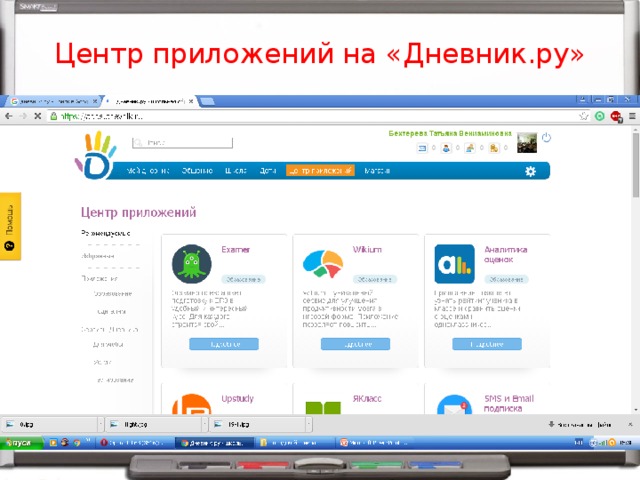Open the Дети navigation menu item
This screenshot has width=640, height=480.
click(268, 171)
